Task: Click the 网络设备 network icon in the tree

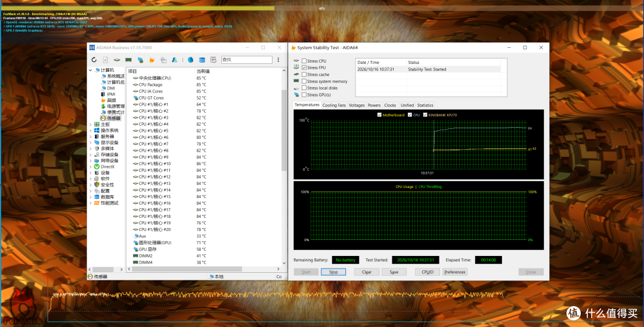Action: 97,161
